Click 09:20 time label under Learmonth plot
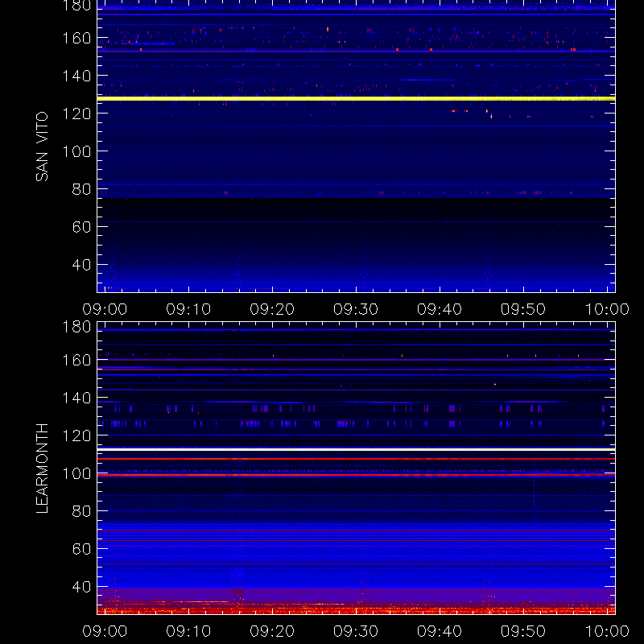This screenshot has height=644, width=644. pos(272,631)
